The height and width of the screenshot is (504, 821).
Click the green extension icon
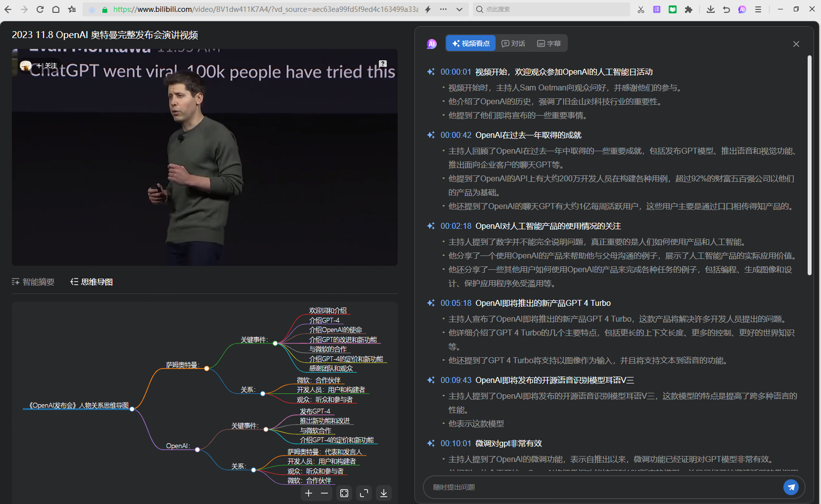[x=673, y=9]
